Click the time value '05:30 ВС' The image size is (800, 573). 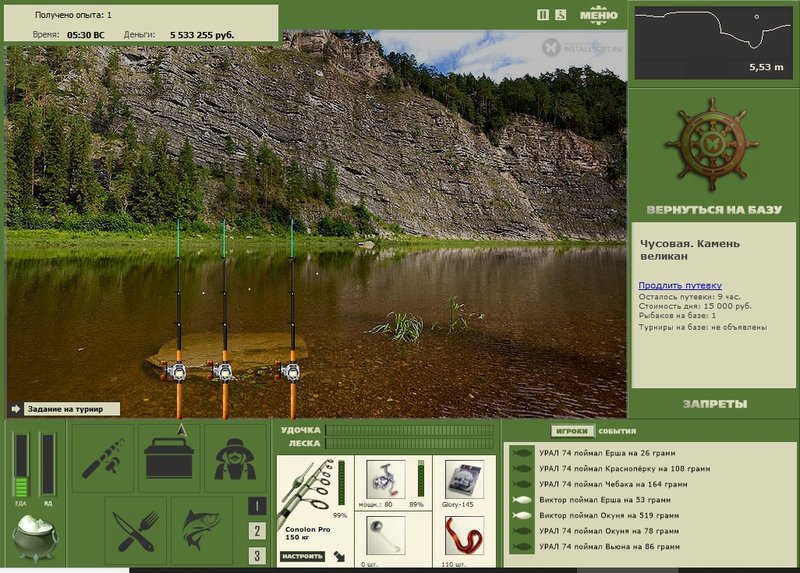[x=85, y=35]
